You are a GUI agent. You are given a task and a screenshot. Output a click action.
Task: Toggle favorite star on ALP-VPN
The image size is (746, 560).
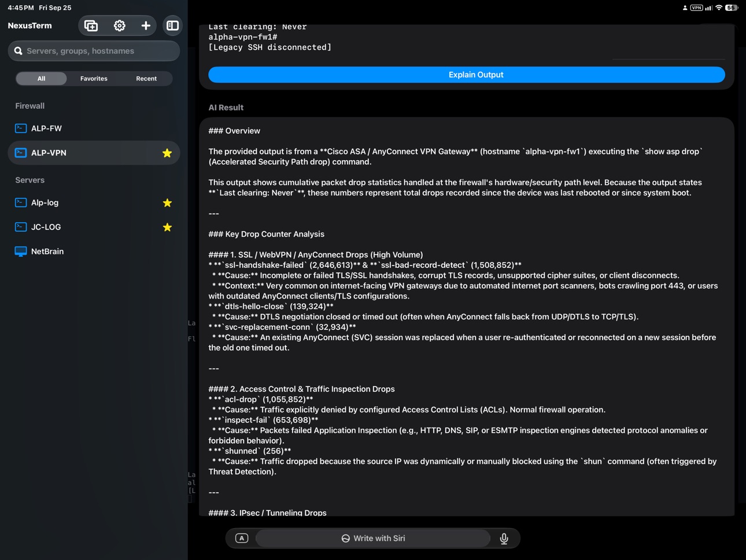pyautogui.click(x=167, y=153)
